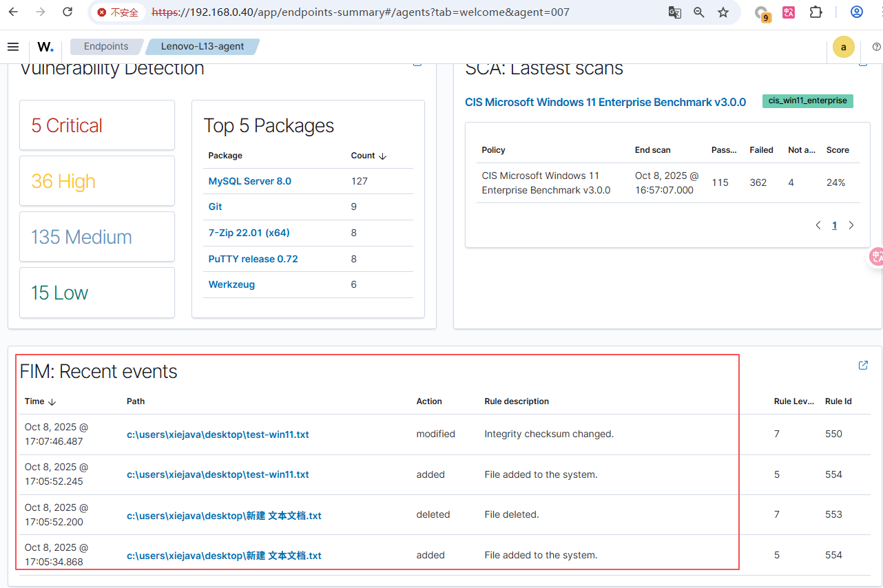Sort FIM events by Time column
The image size is (883, 588).
pyautogui.click(x=40, y=401)
